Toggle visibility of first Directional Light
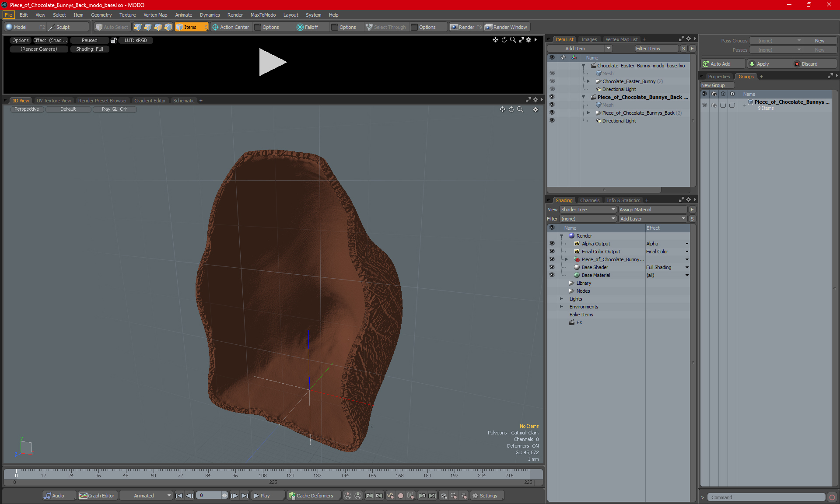The image size is (840, 504). point(552,89)
